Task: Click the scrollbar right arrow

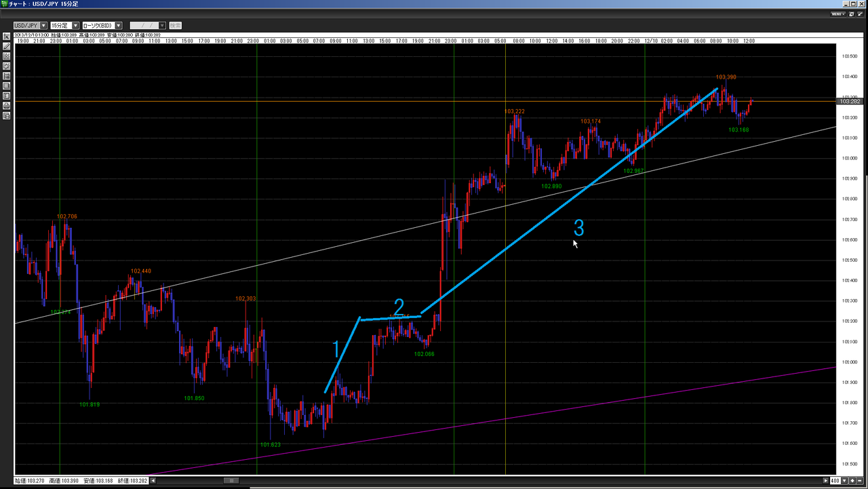Action: click(x=825, y=481)
